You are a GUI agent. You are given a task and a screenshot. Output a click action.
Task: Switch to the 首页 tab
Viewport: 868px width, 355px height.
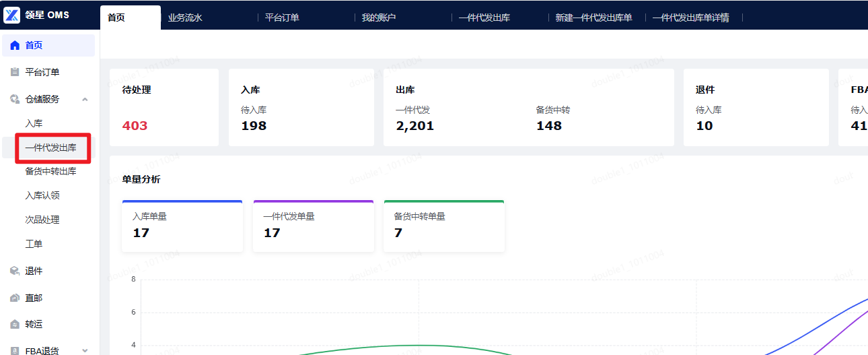coord(131,18)
